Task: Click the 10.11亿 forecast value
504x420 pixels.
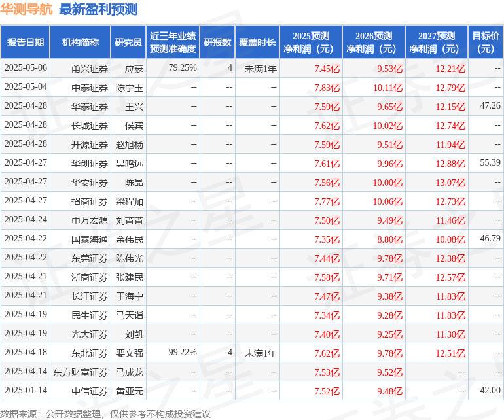Action: (x=387, y=88)
